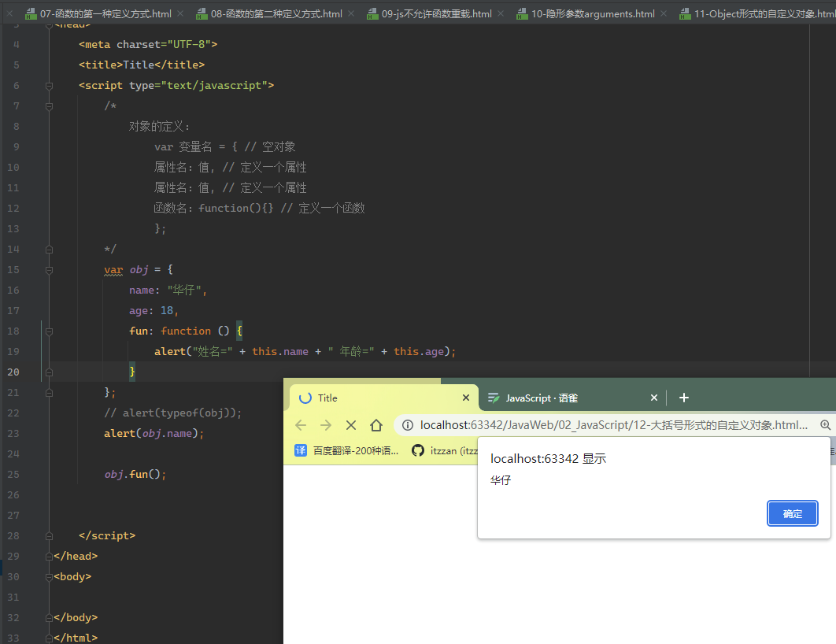The width and height of the screenshot is (836, 644).
Task: Click the browser address bar URL
Action: [614, 425]
